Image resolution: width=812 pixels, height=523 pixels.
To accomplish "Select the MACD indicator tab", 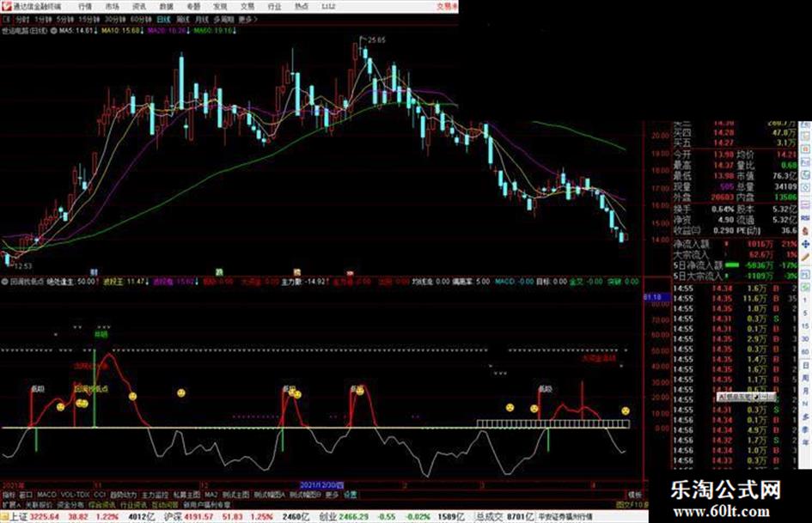I will (x=46, y=495).
